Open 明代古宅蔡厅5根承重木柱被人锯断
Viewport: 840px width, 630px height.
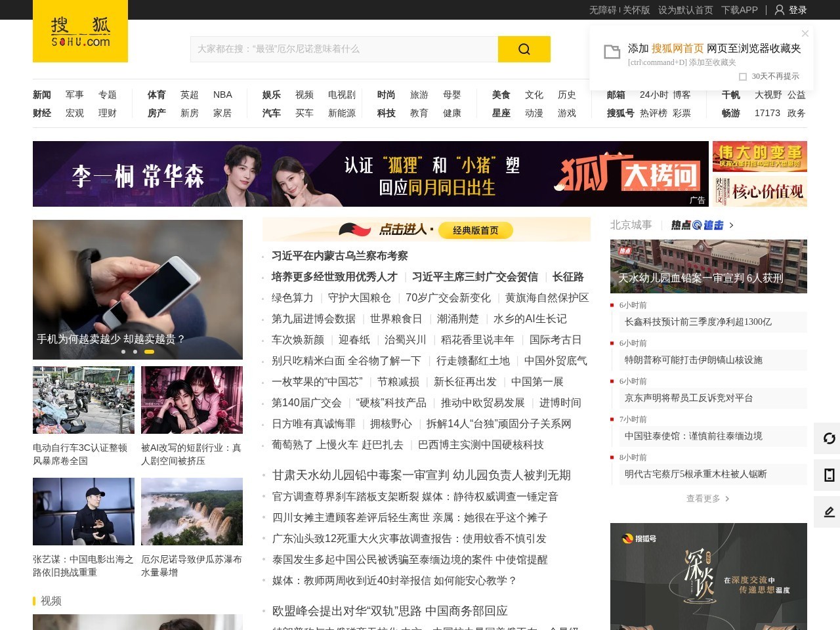coord(696,474)
